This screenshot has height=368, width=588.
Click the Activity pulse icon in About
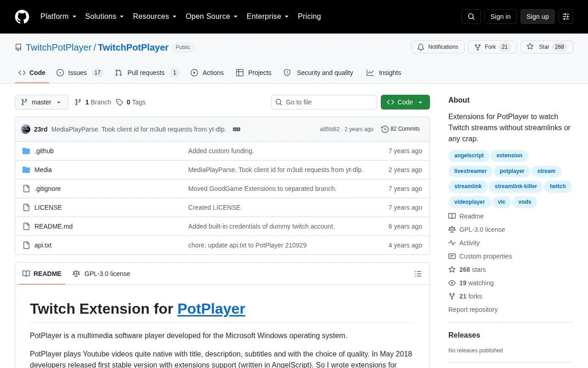(452, 243)
